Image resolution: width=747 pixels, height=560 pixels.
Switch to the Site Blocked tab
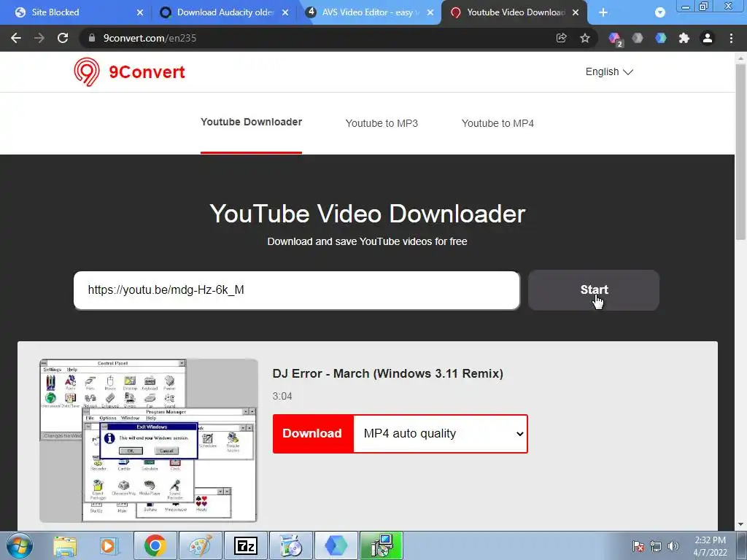click(x=71, y=12)
